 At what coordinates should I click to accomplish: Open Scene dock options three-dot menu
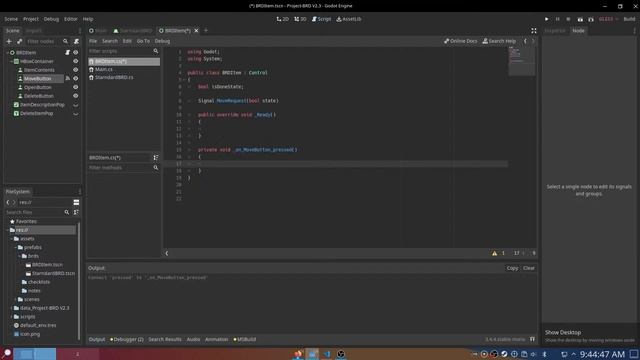[80, 31]
